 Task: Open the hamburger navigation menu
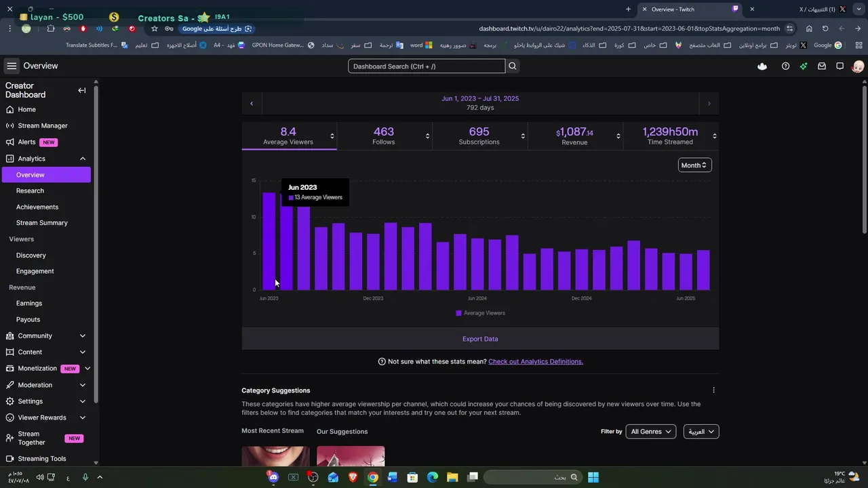12,66
